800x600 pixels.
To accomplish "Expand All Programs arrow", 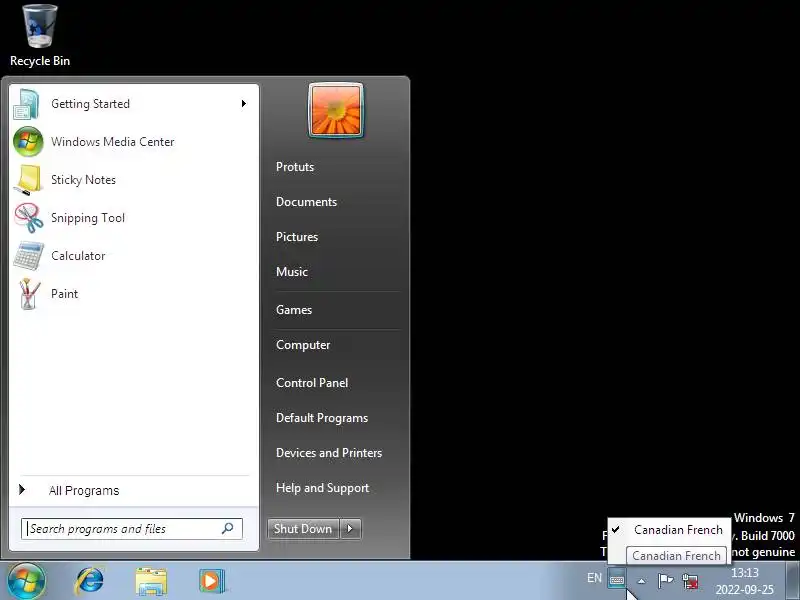I will point(22,490).
